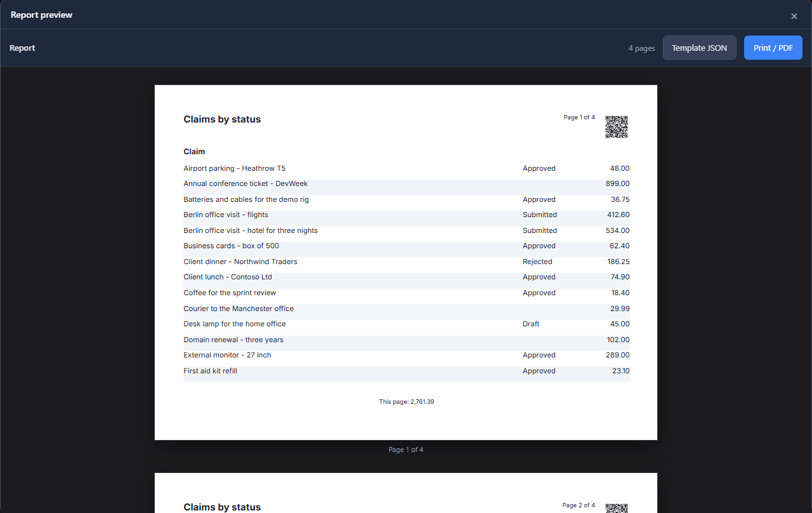
Task: Click the 'Page 1 of 4' caption below the page
Action: coord(406,450)
